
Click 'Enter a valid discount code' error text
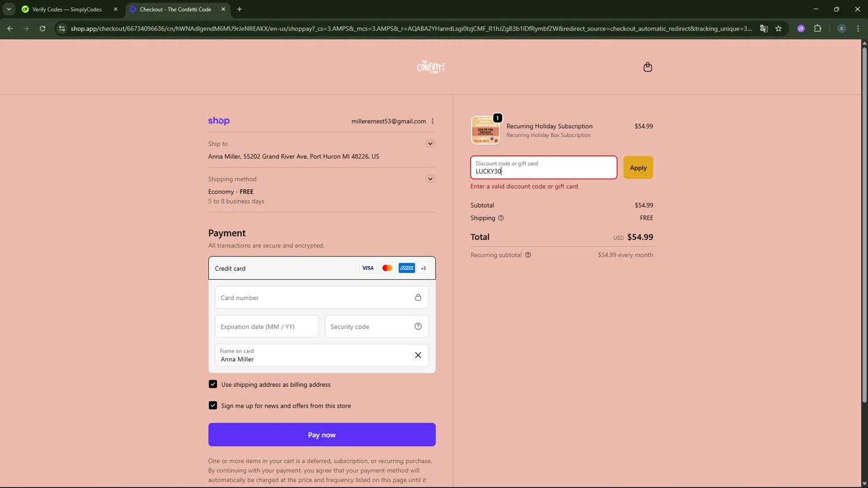(524, 186)
